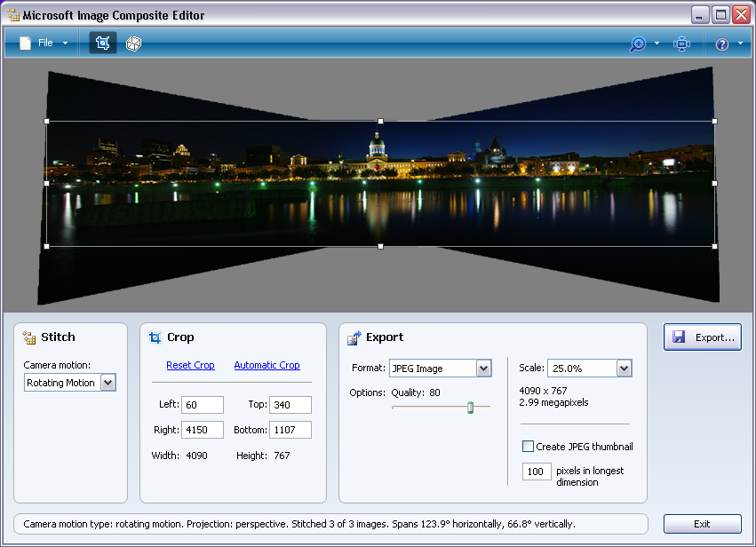Viewport: 756px width, 547px height.
Task: Click the Left crop value field
Action: (x=202, y=405)
